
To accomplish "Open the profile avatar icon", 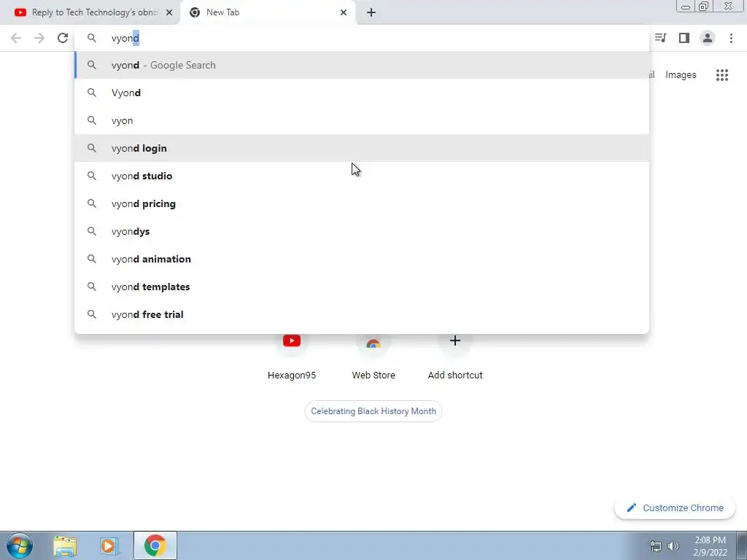I will pos(708,38).
